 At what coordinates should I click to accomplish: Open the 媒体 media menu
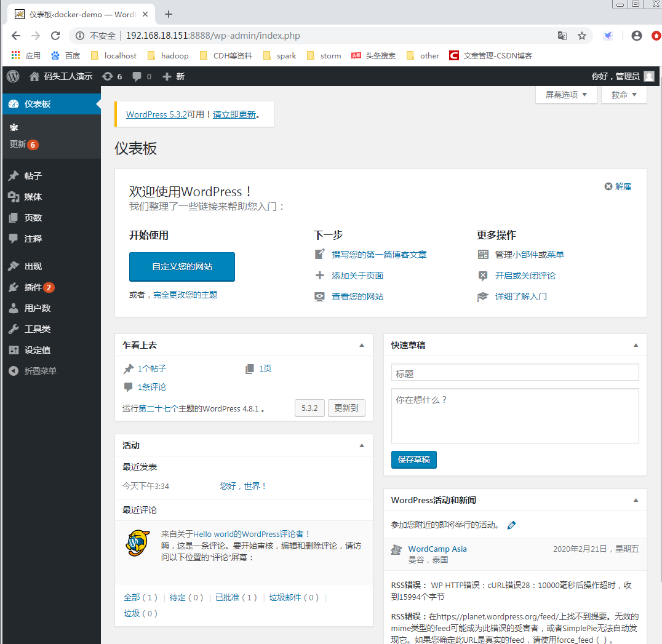pyautogui.click(x=52, y=197)
